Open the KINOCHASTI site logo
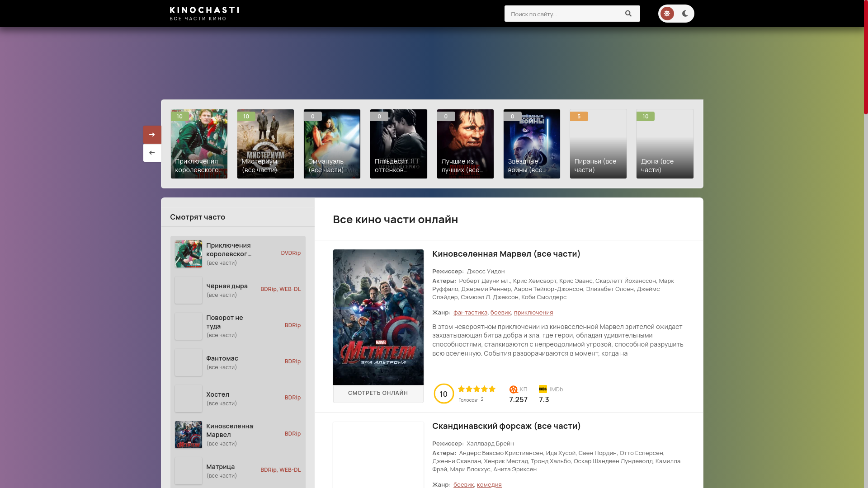The height and width of the screenshot is (488, 868). point(204,14)
